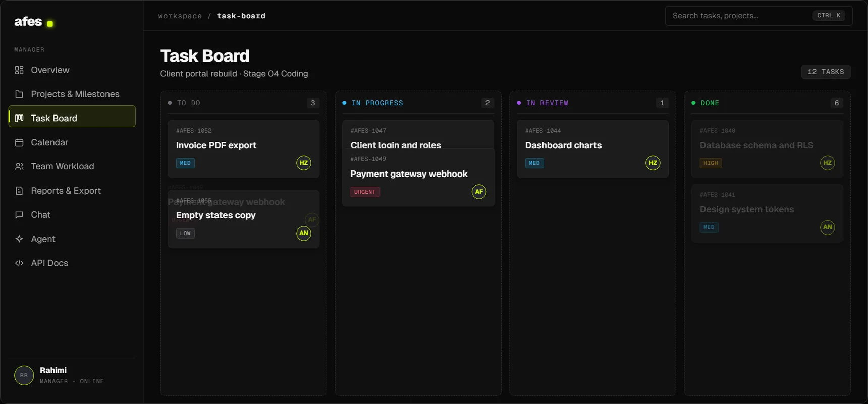Click the Design system tokens title
The image size is (868, 404).
coord(747,209)
